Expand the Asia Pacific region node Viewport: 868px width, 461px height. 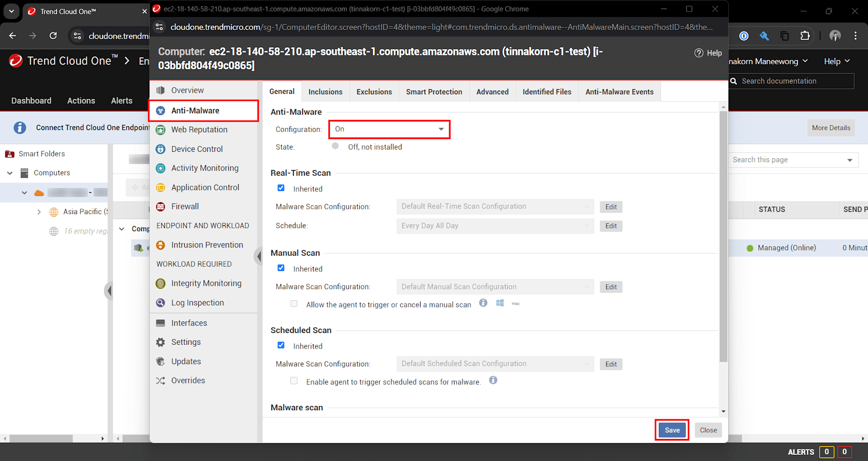tap(39, 212)
